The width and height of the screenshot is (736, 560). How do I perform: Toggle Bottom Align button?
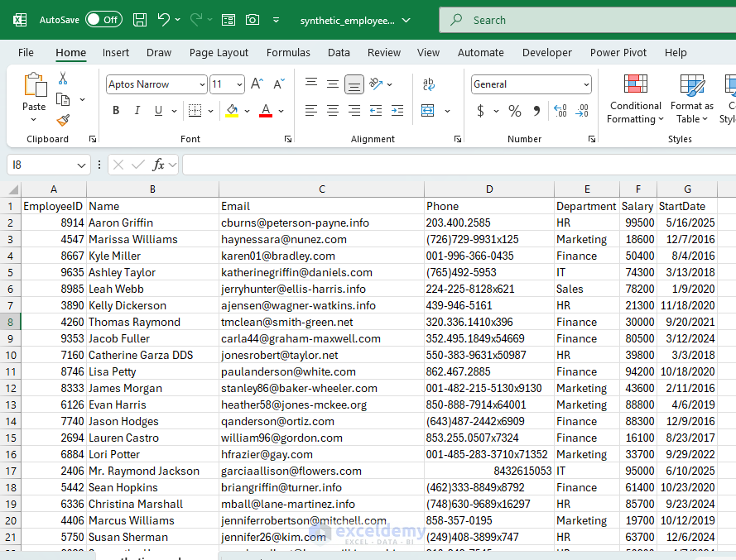point(354,84)
